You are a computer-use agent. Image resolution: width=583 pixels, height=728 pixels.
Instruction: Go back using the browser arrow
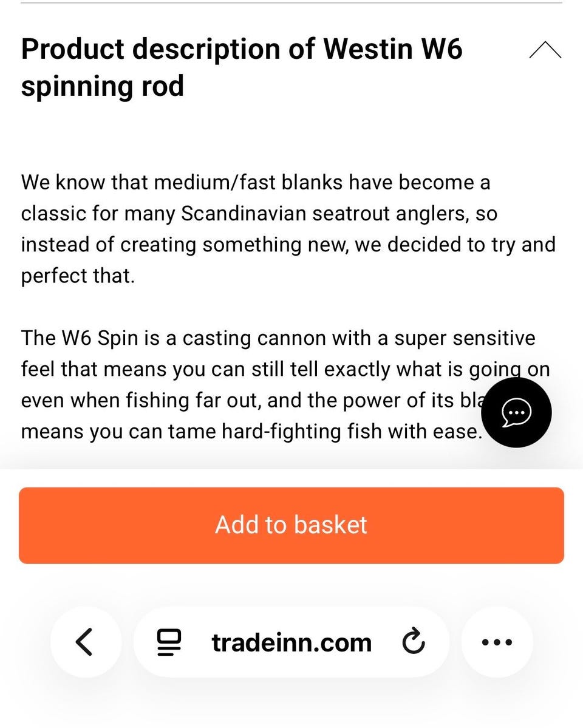(x=86, y=642)
